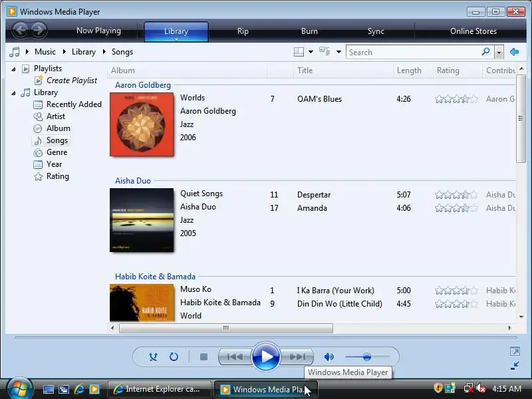Image resolution: width=532 pixels, height=399 pixels.
Task: Turn repeat on
Action: tap(174, 356)
